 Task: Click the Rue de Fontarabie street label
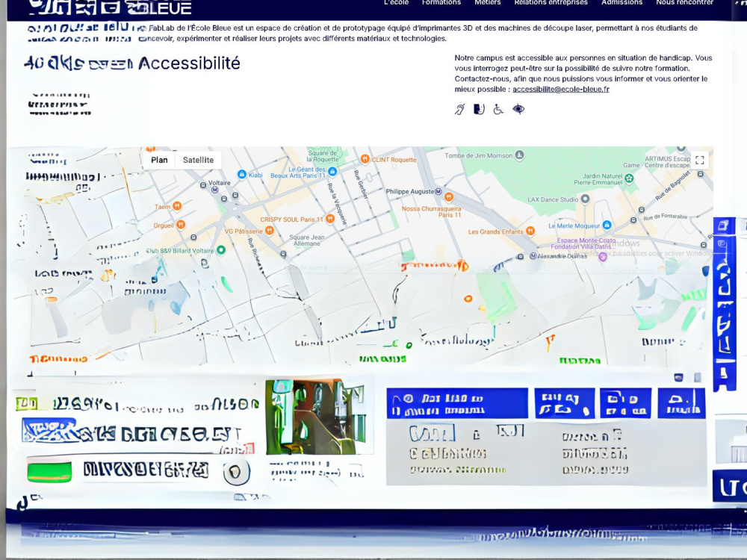tap(665, 217)
